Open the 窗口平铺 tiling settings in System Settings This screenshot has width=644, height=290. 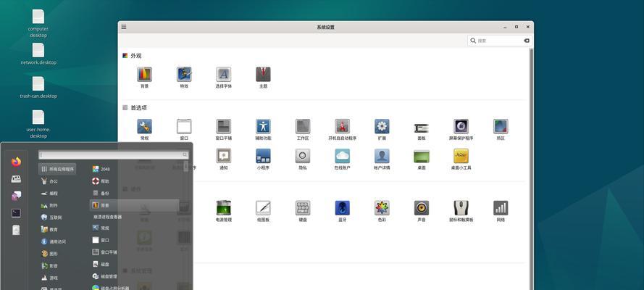click(223, 129)
